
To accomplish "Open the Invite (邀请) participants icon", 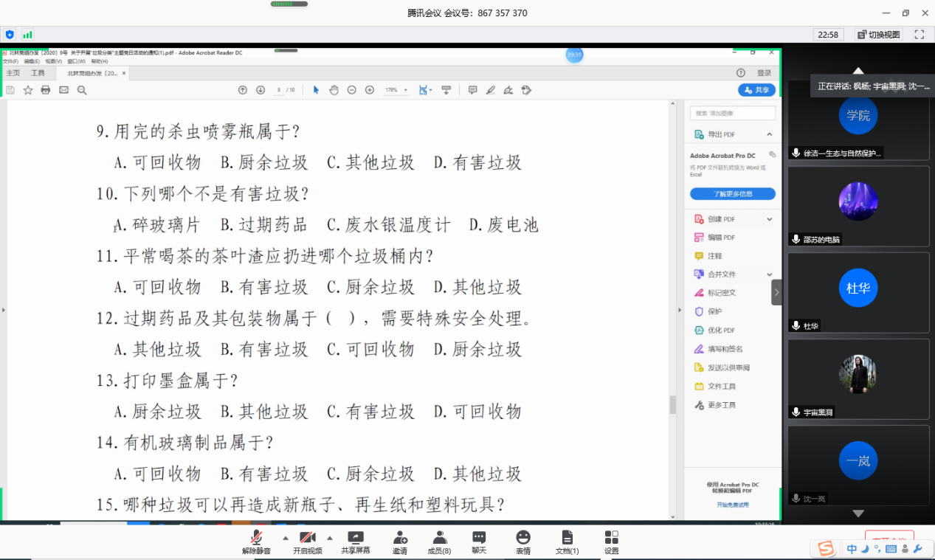I will (x=400, y=539).
